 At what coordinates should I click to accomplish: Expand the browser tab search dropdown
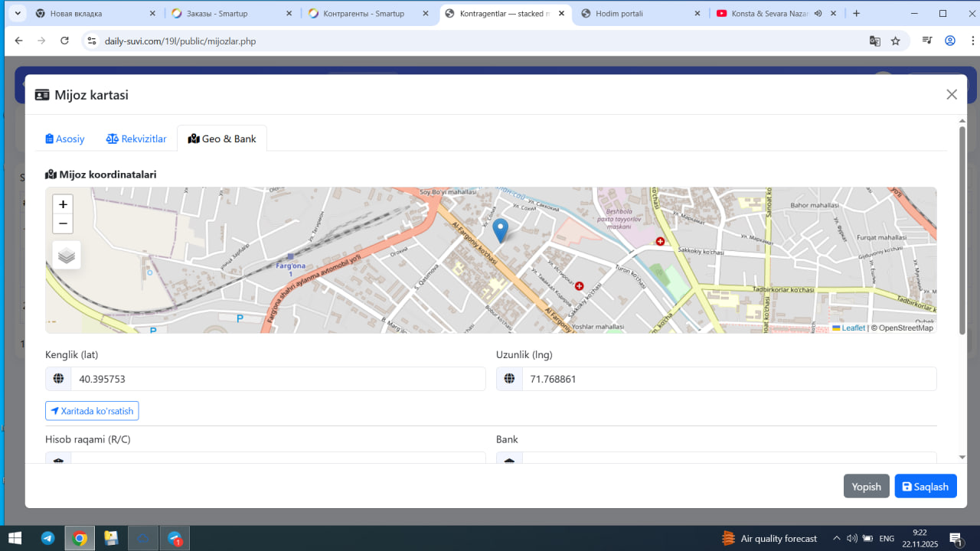[18, 14]
